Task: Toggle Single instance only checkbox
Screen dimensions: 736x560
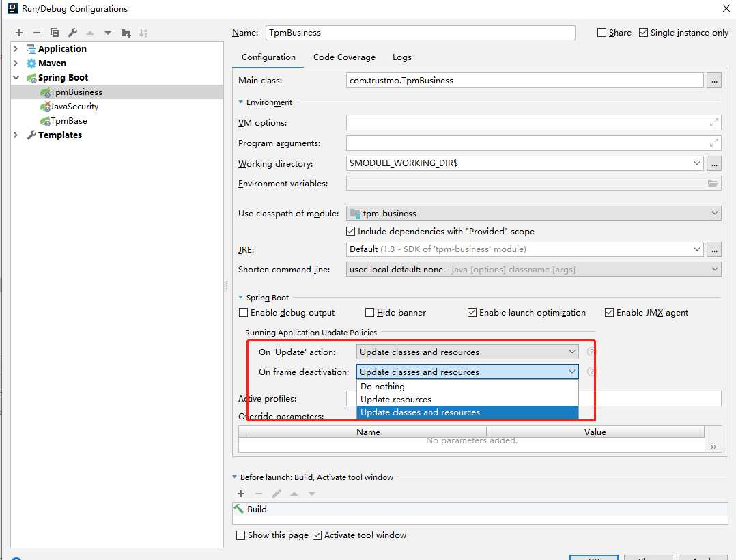Action: (x=644, y=32)
